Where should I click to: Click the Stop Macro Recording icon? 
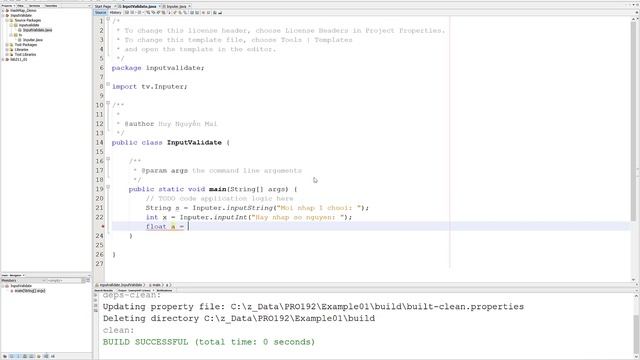(x=209, y=13)
